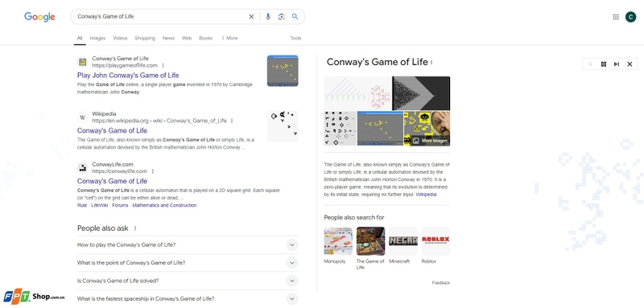Viewport: 644px width, 308px height.
Task: Open the search Tools options
Action: pos(295,38)
